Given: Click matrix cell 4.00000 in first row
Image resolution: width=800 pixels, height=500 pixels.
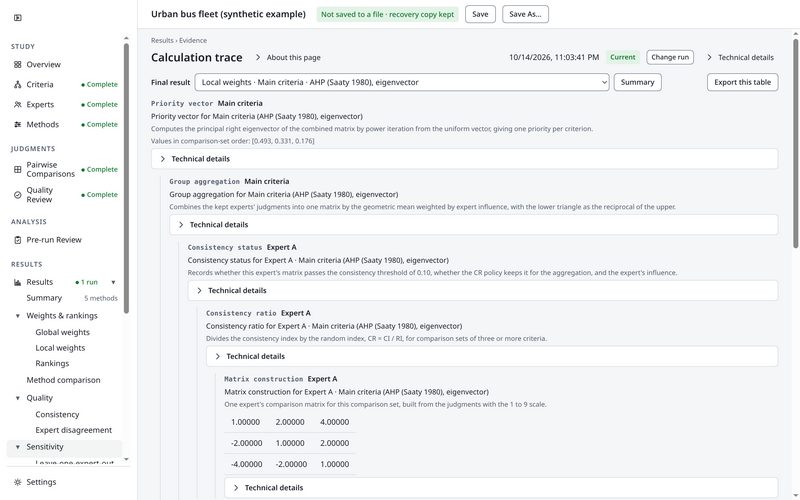Looking at the screenshot, I should point(335,422).
